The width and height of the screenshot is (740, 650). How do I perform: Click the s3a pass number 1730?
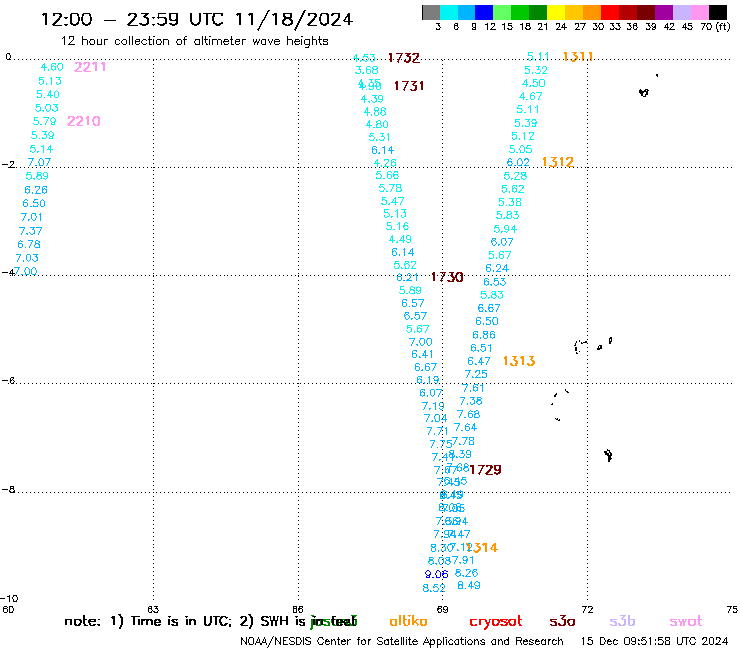(447, 277)
